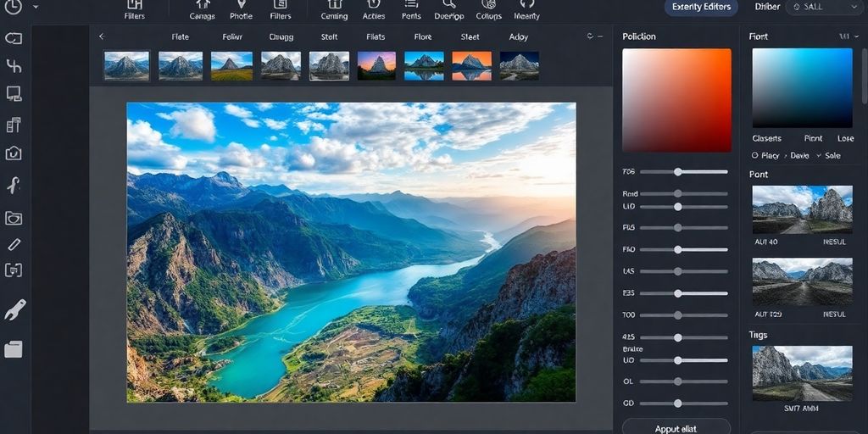Pick a color in the blue Fiont picker
868x434 pixels.
802,88
